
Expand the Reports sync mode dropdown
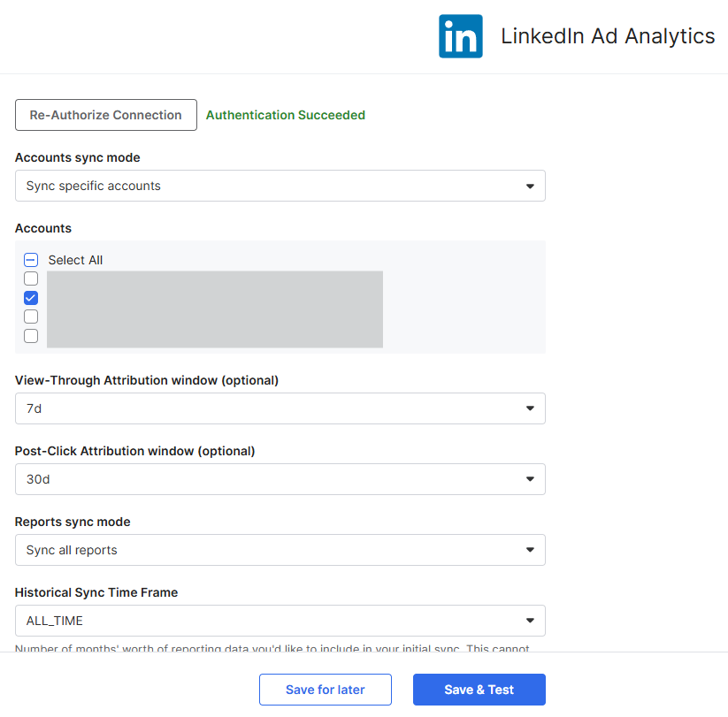[x=280, y=550]
